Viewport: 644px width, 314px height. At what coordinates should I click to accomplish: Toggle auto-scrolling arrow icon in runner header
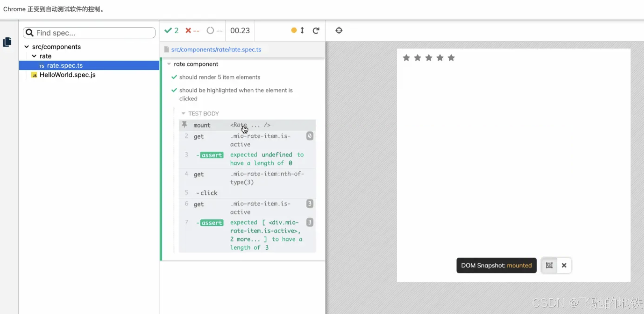pyautogui.click(x=302, y=30)
